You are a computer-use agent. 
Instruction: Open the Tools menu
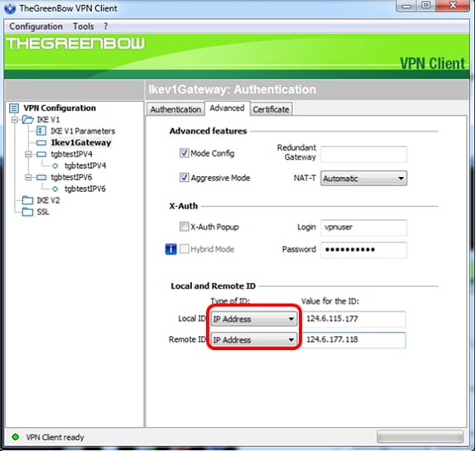pyautogui.click(x=83, y=26)
